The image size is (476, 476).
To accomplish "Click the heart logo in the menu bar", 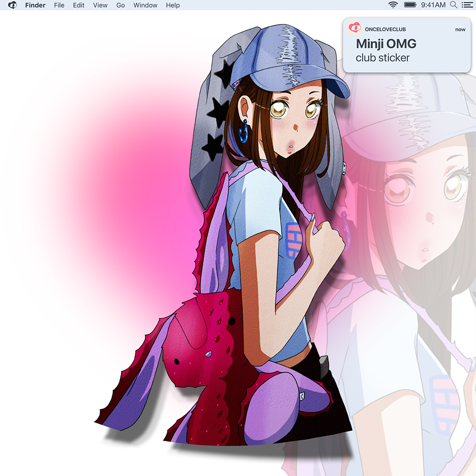I will pyautogui.click(x=13, y=5).
